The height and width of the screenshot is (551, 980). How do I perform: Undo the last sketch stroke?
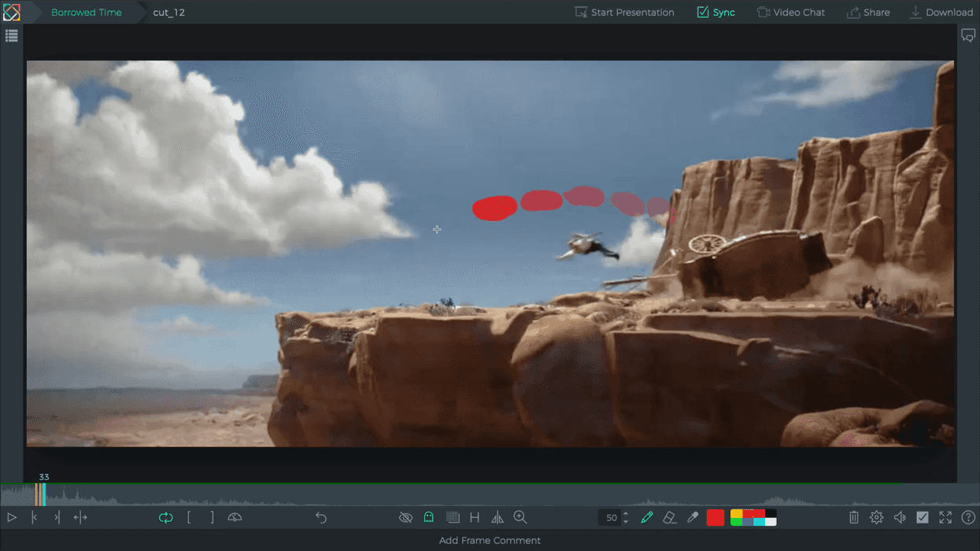point(321,518)
